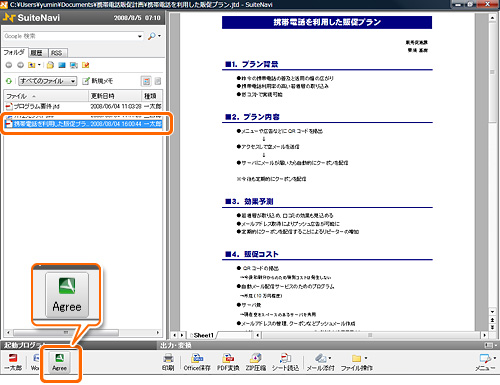The width and height of the screenshot is (500, 385).
Task: Create a new memo with 新規メモ
Action: click(x=98, y=81)
